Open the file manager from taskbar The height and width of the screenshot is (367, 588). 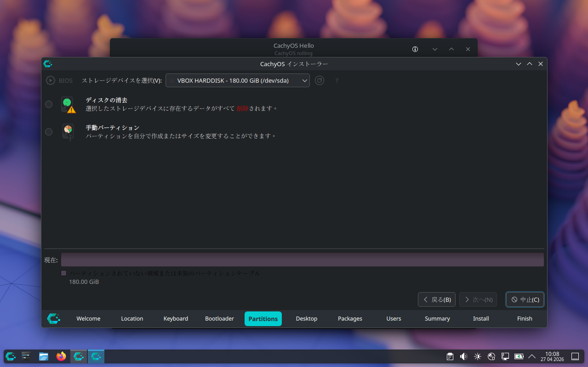(44, 356)
